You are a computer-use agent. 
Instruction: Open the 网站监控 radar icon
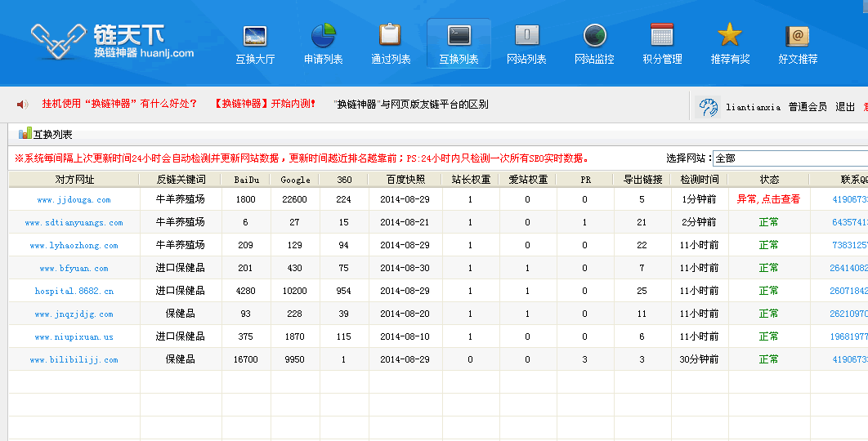tap(594, 35)
